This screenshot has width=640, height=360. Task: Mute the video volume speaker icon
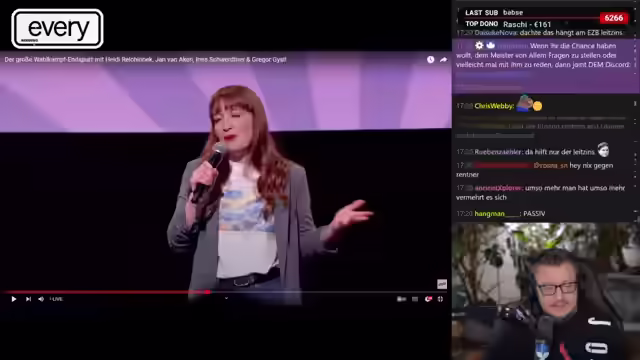(41, 299)
